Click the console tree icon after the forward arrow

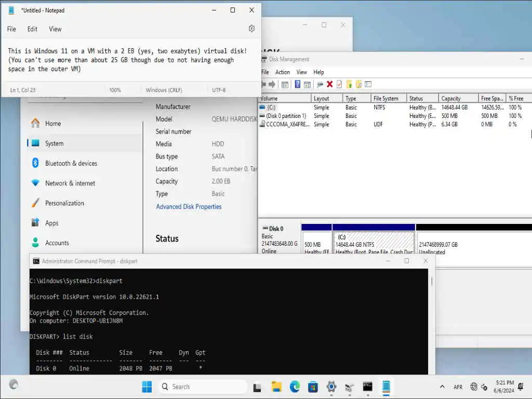click(x=285, y=85)
